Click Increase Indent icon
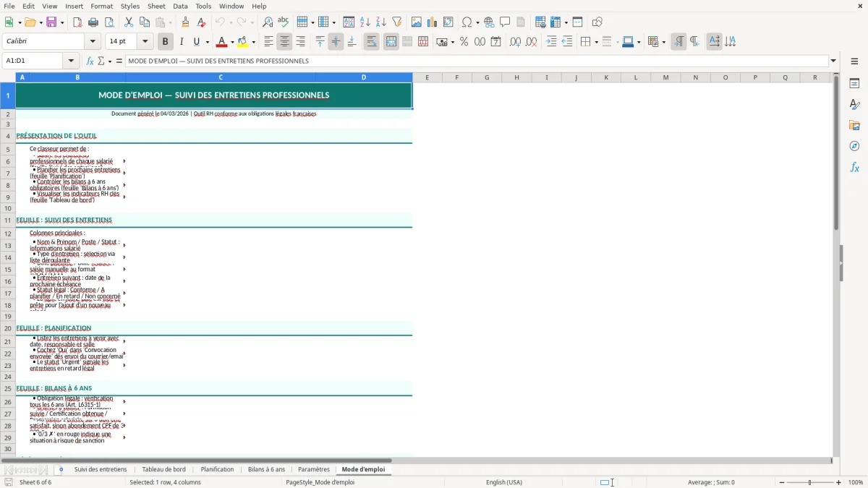Image resolution: width=868 pixels, height=488 pixels. click(551, 42)
